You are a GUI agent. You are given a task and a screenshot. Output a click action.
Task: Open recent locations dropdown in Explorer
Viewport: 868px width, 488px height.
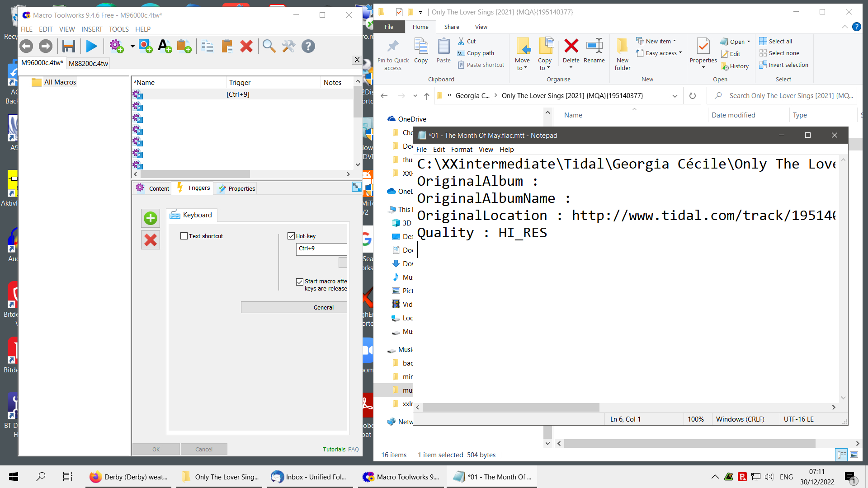415,96
